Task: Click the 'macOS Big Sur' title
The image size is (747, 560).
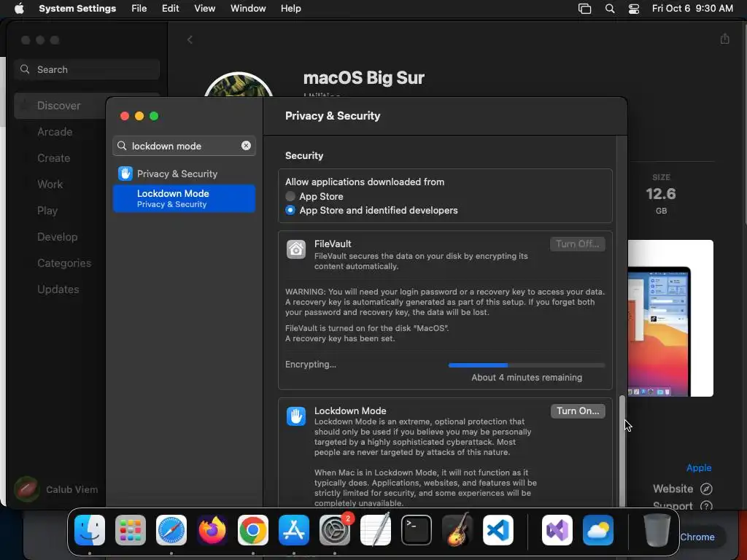Action: [363, 77]
